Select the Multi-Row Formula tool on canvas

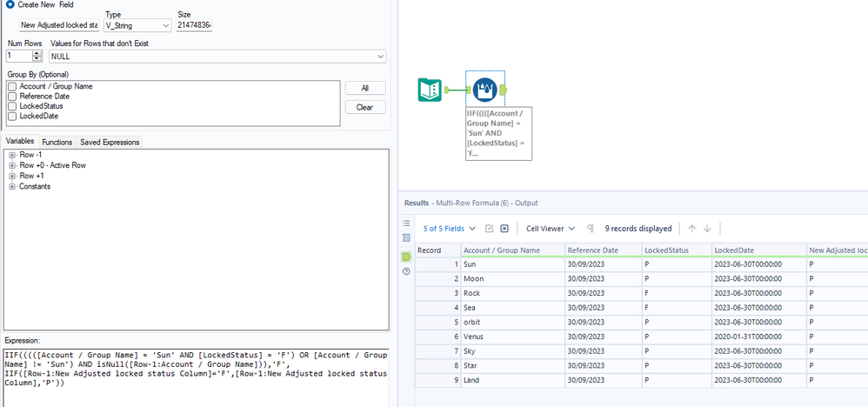point(484,90)
